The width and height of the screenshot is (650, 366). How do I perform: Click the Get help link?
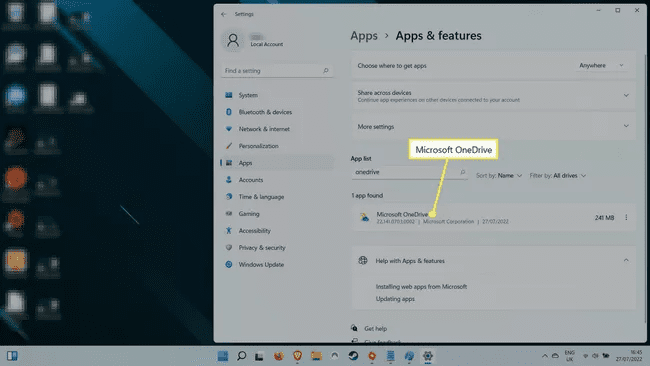click(x=375, y=328)
